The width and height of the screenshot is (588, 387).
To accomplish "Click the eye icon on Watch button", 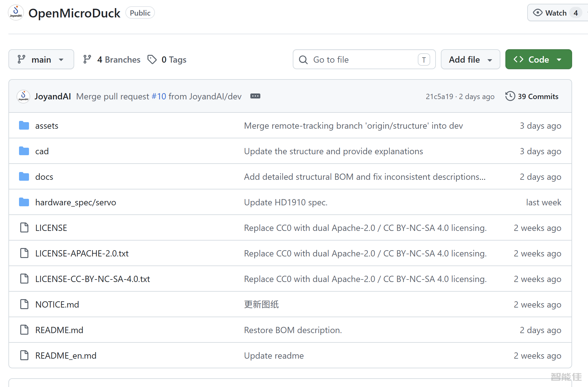I will [x=538, y=12].
